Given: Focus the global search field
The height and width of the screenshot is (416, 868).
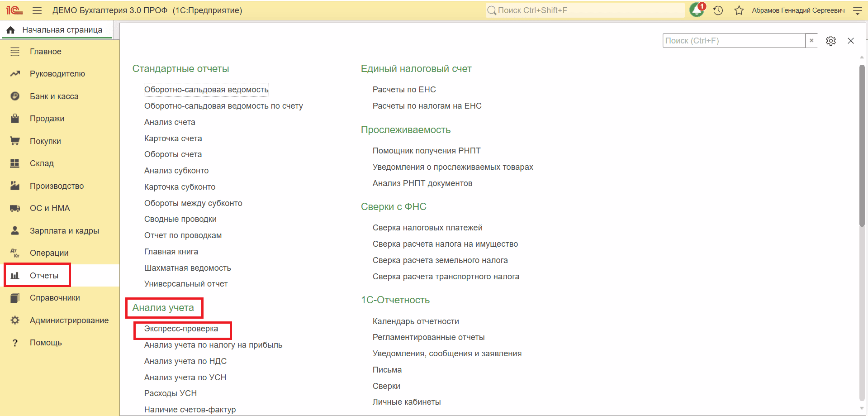Looking at the screenshot, I should (585, 10).
